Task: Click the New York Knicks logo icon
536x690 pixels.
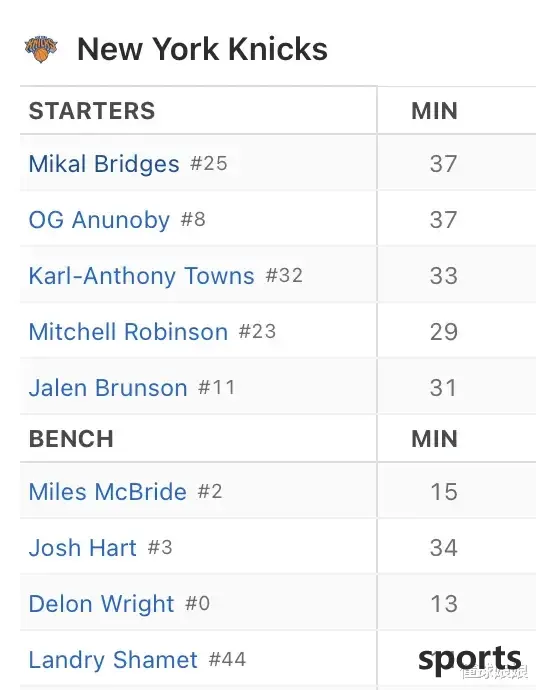Action: [41, 48]
